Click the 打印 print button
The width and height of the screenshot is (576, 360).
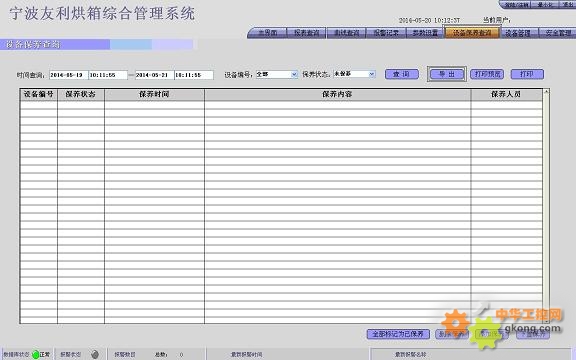click(x=527, y=74)
